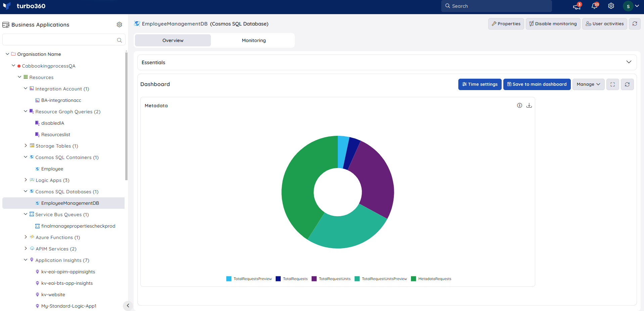Click the Organisation Name folder icon

tap(13, 54)
